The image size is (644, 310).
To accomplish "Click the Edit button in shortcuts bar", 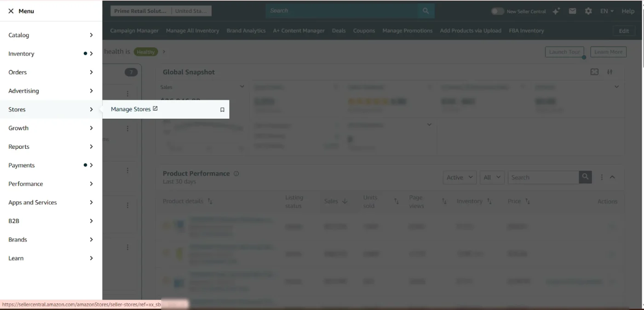I will coord(624,31).
